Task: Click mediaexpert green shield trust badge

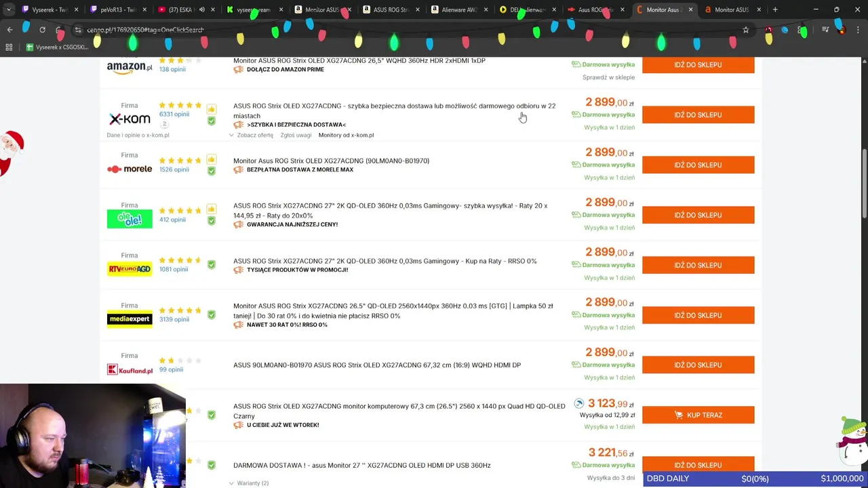Action: pos(211,314)
